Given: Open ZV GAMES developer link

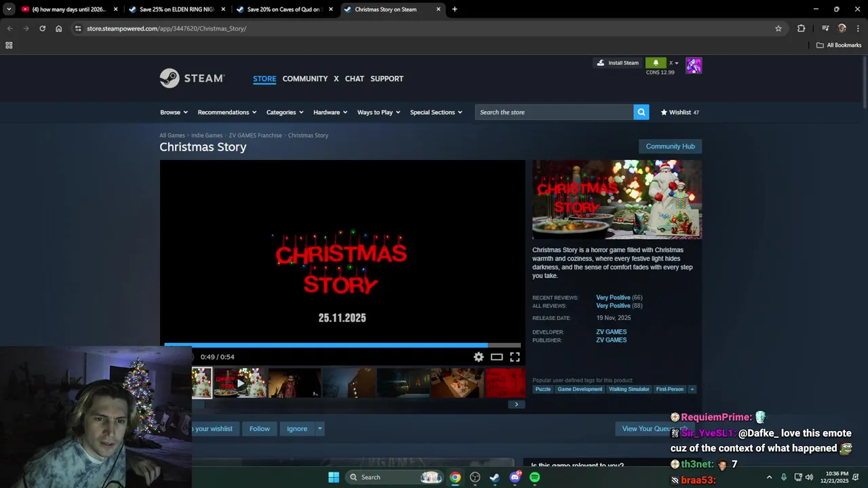Looking at the screenshot, I should (611, 332).
